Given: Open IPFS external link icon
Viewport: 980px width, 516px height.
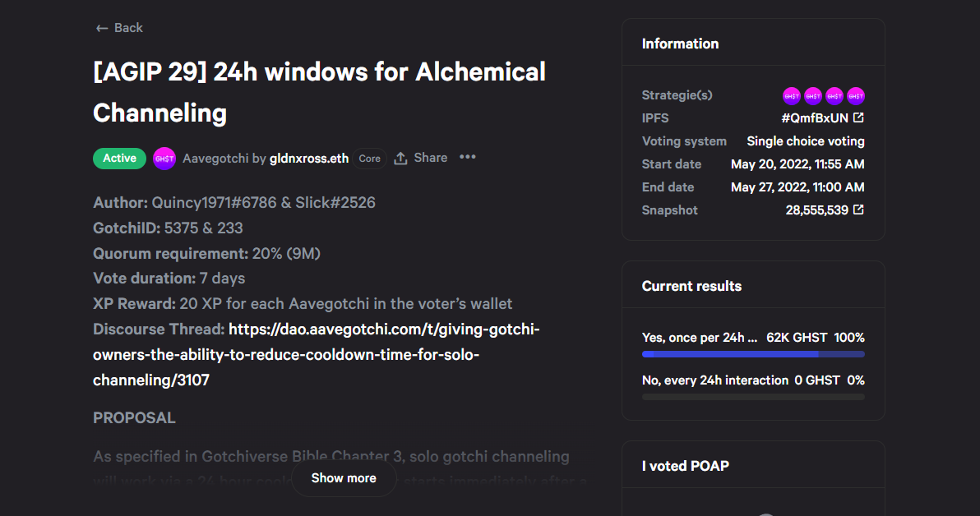Looking at the screenshot, I should 859,117.
